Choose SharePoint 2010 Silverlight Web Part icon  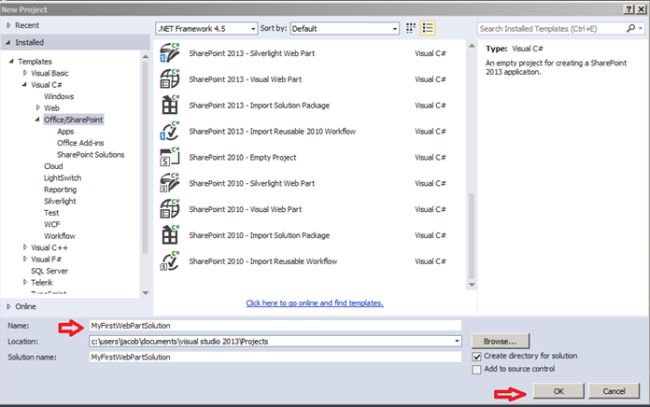tap(170, 183)
